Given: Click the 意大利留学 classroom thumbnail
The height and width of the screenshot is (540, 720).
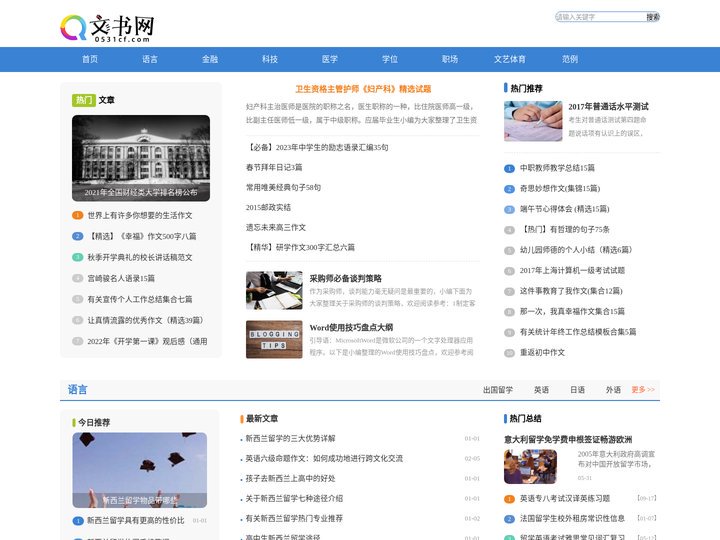Looking at the screenshot, I should pyautogui.click(x=530, y=467).
